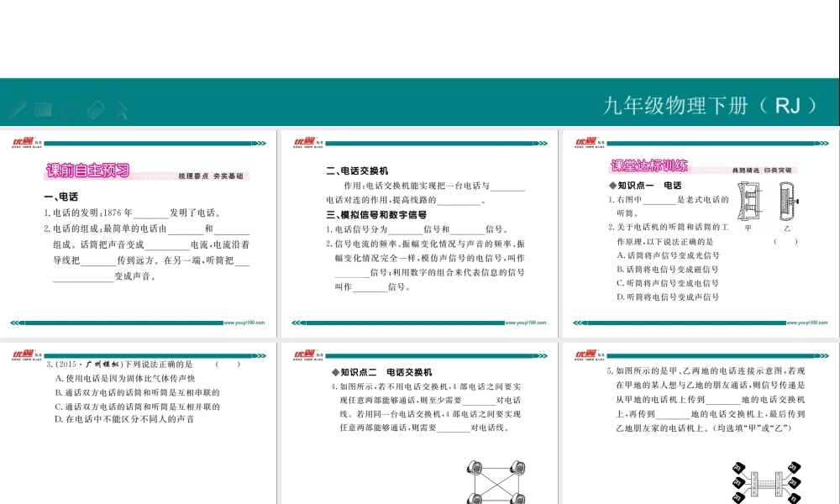Select answer D 听筒将电信号变成声信号
This screenshot has width=840, height=504.
coord(668,297)
